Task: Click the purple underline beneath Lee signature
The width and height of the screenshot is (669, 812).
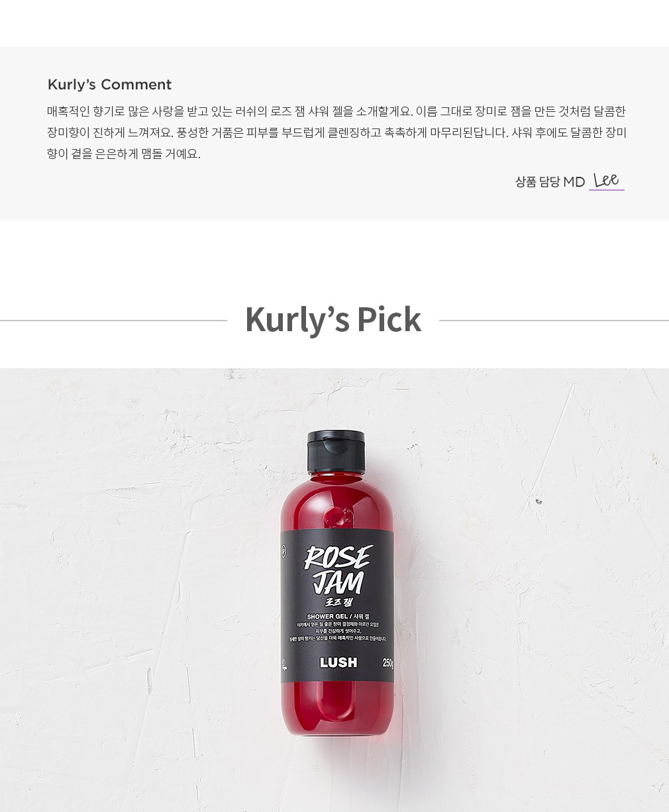Action: (607, 190)
